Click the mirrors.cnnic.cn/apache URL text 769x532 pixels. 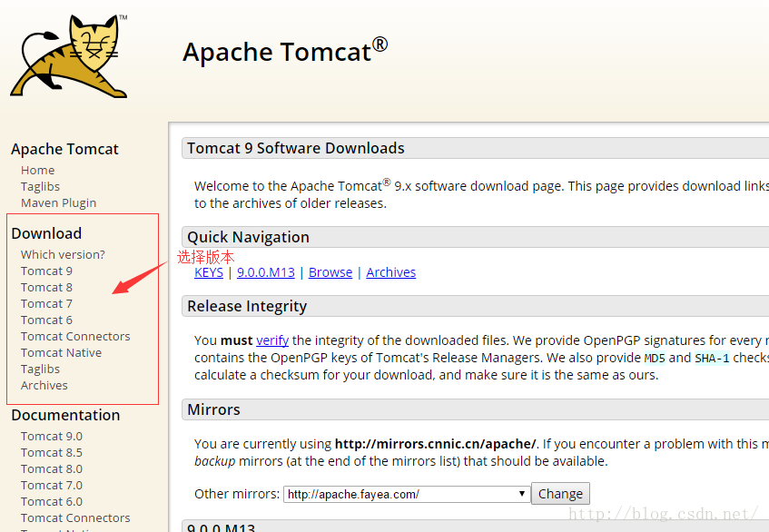[436, 444]
